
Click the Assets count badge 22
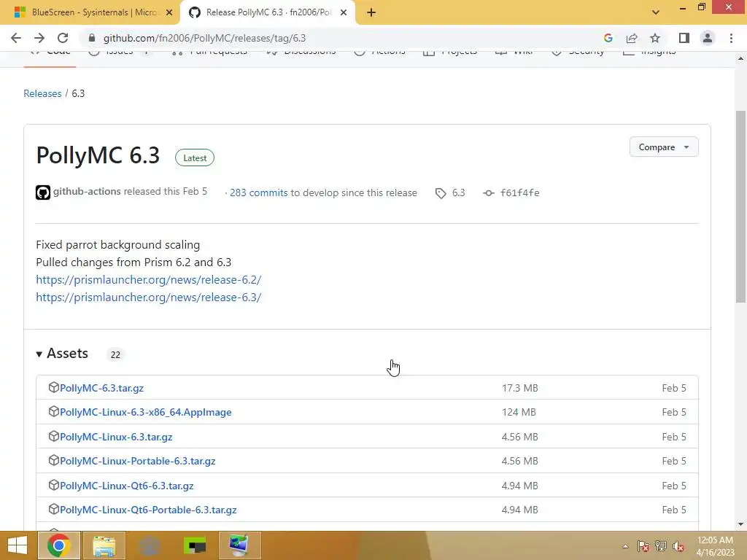(x=115, y=355)
